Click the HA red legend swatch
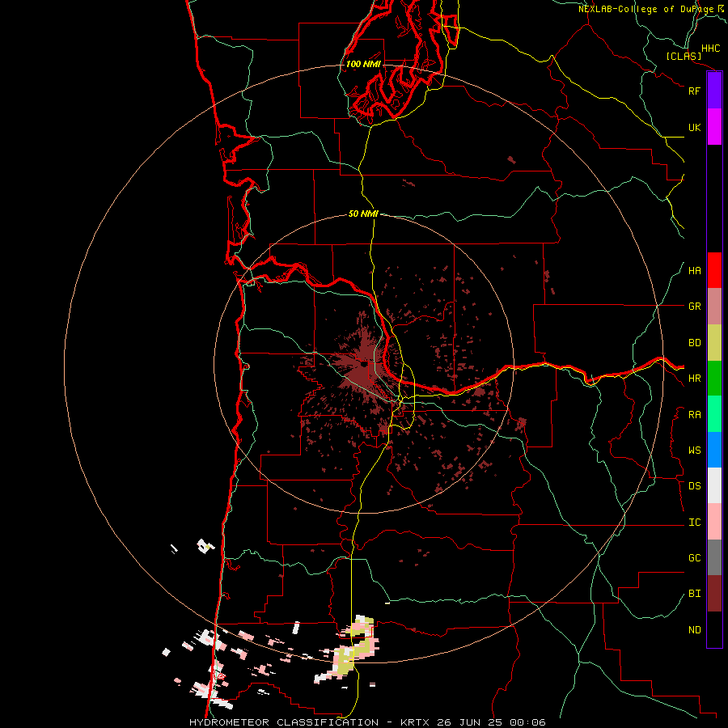 point(714,270)
